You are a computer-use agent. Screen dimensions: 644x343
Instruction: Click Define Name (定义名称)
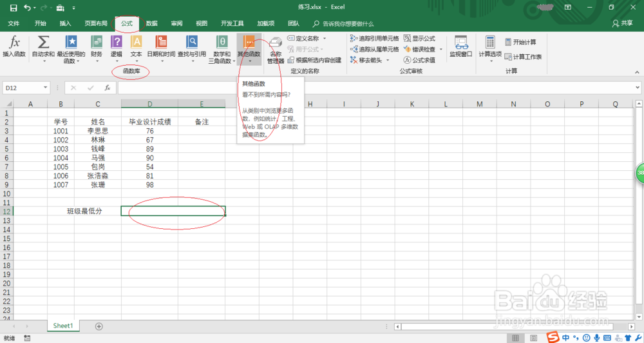coord(303,38)
